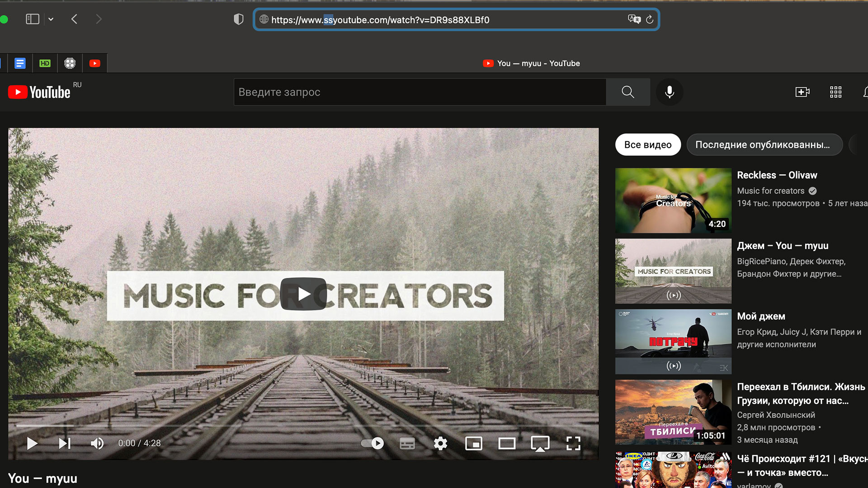868x488 pixels.
Task: Click the YouTube play button on video
Action: click(304, 294)
